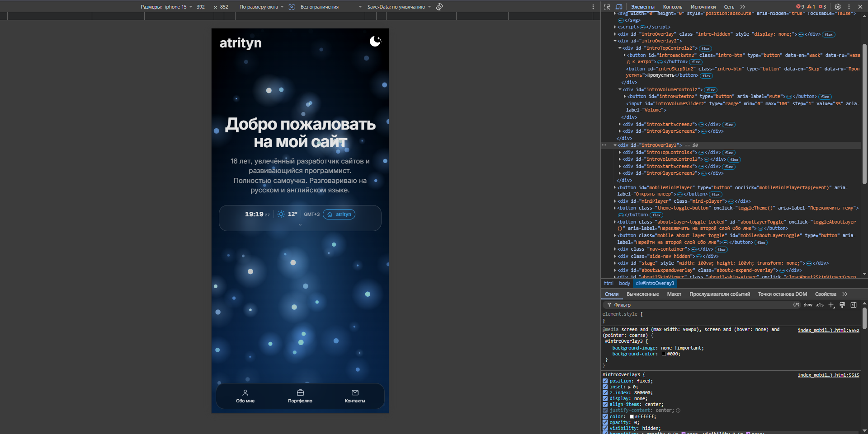Viewport: 868px width, 434px height.
Task: Click the new style rule plus icon
Action: coord(831,305)
